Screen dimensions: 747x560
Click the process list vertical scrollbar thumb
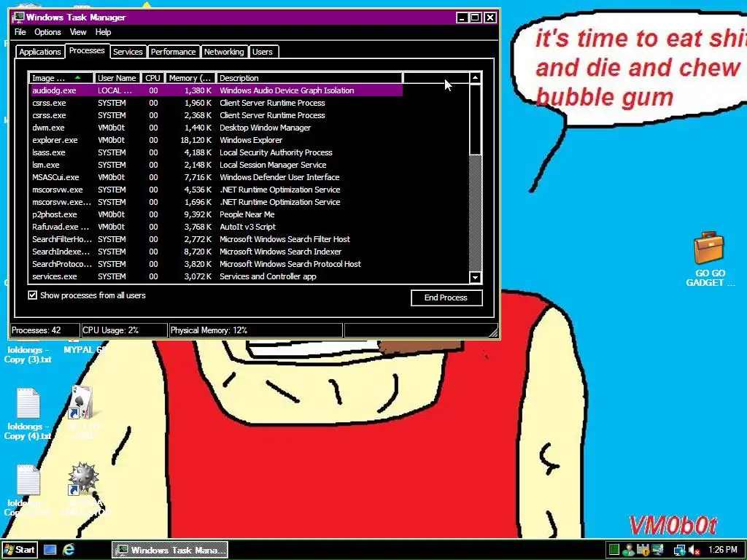click(x=475, y=120)
